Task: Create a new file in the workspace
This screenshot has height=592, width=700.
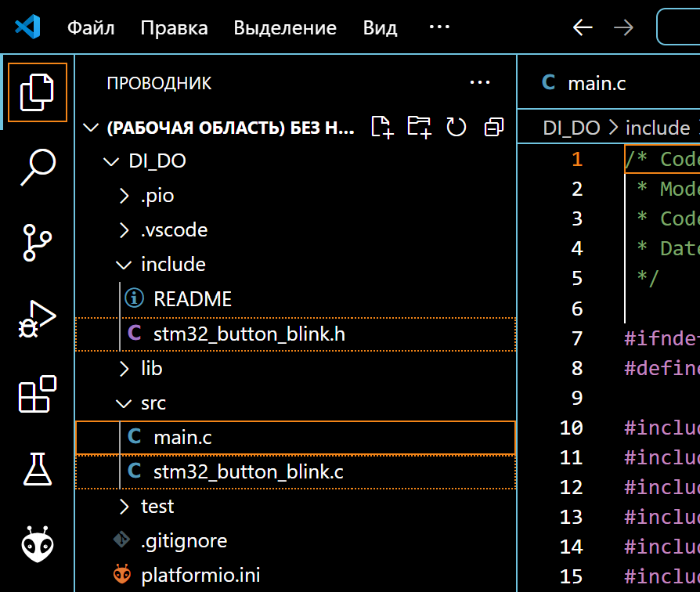Action: (x=381, y=127)
